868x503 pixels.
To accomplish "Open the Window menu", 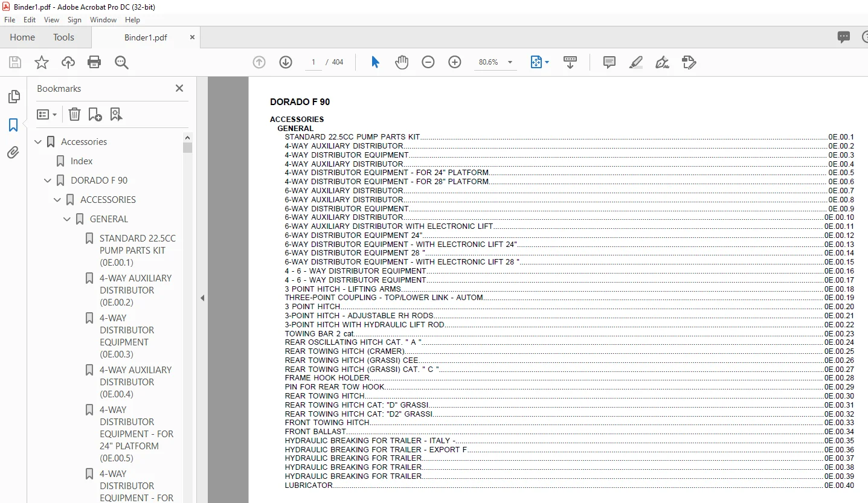I will click(103, 20).
